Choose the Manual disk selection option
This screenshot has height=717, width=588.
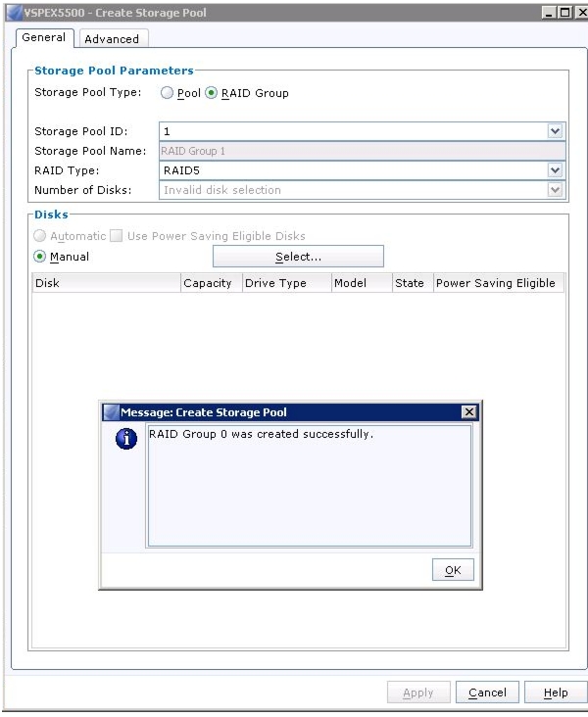click(40, 257)
